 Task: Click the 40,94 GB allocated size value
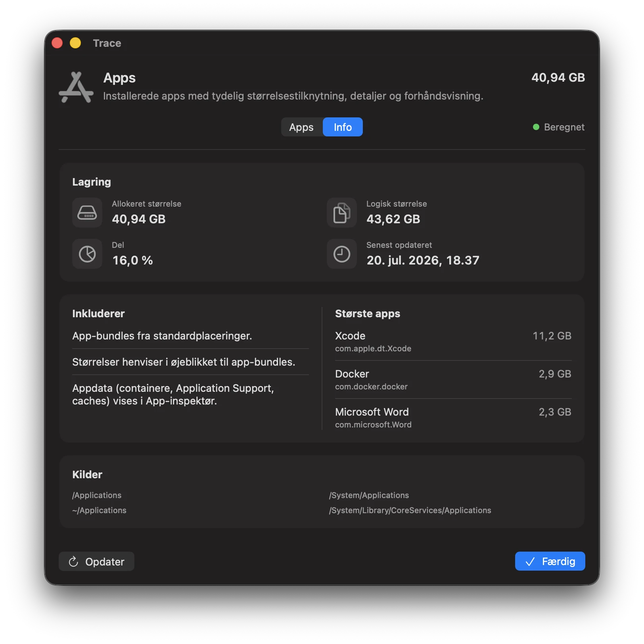(x=139, y=219)
